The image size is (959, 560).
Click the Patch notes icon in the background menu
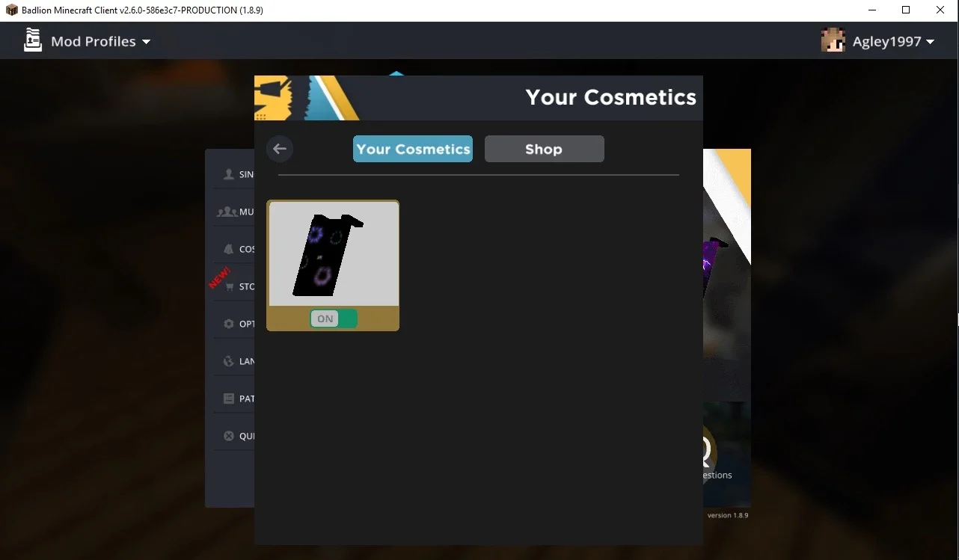click(229, 399)
